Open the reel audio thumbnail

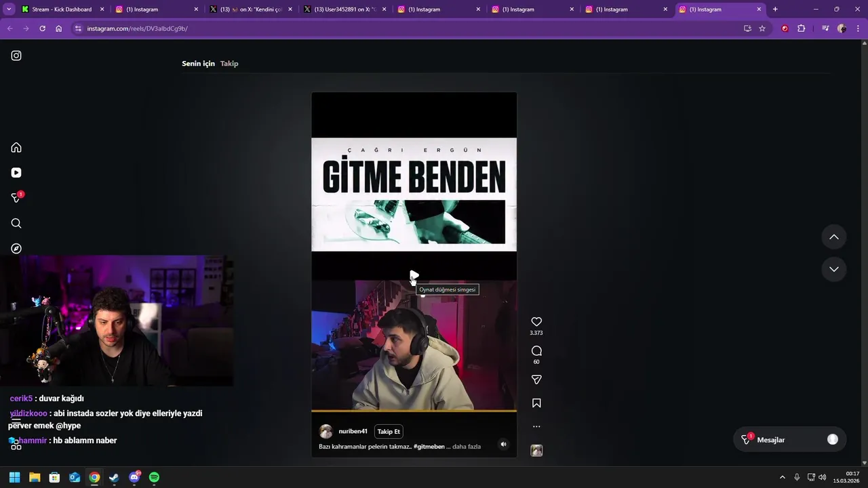pyautogui.click(x=536, y=451)
